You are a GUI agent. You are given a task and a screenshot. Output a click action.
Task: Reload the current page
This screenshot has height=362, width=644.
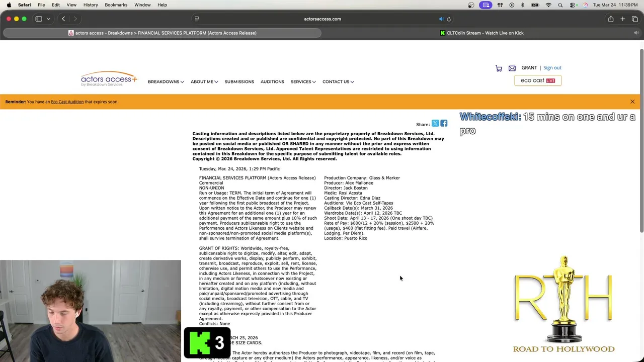tap(449, 19)
